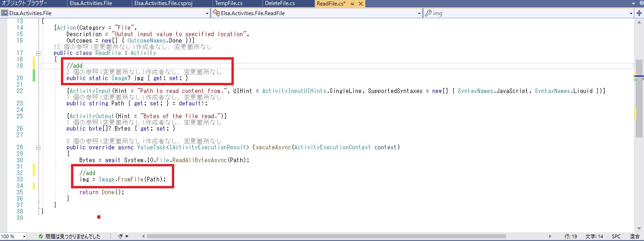644x241 pixels.
Task: Open the img member dropdown
Action: tap(528, 13)
